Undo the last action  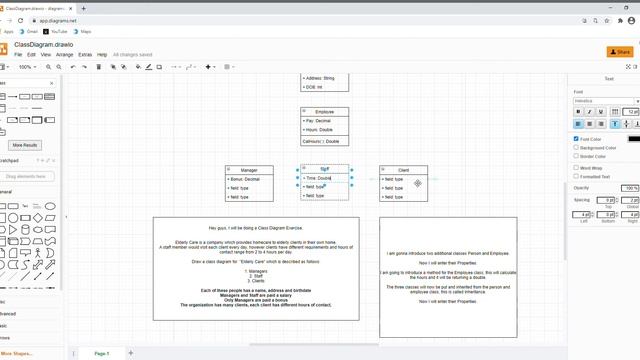click(73, 67)
